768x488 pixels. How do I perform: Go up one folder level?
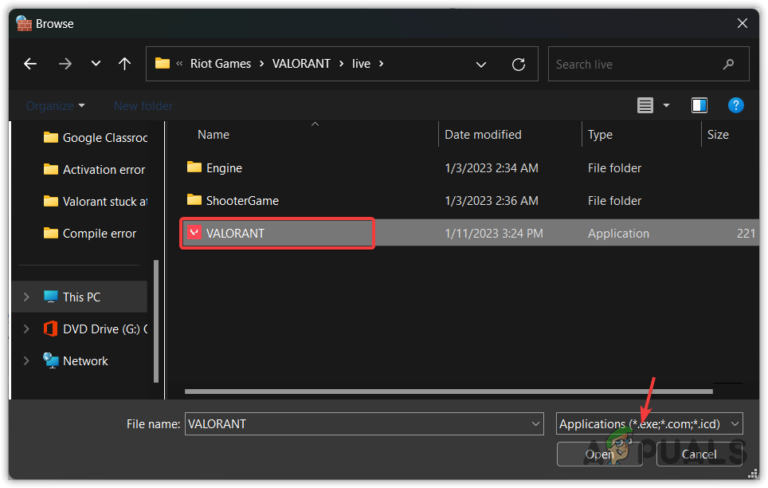(x=125, y=64)
